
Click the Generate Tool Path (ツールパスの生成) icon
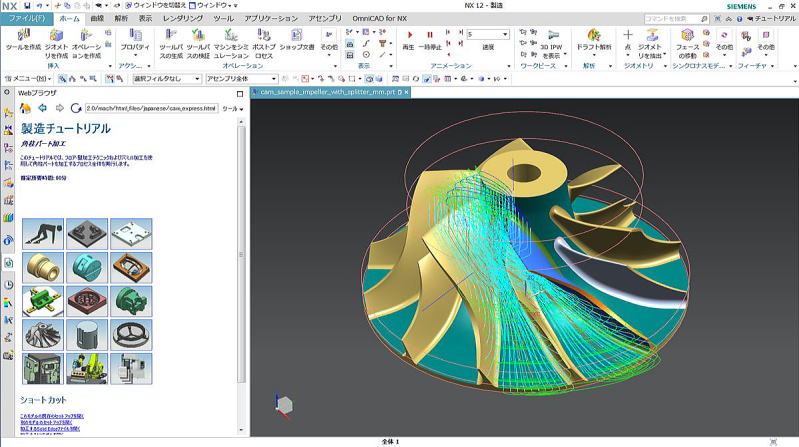[x=171, y=35]
